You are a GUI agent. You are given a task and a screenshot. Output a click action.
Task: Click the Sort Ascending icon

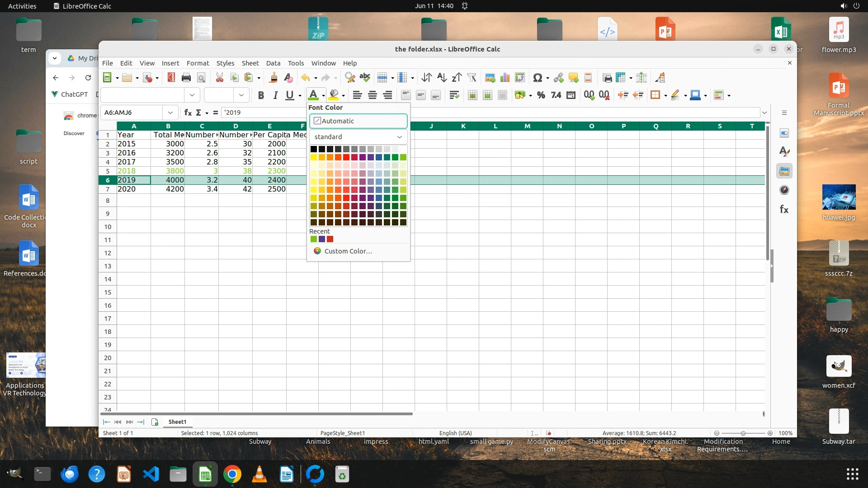[442, 78]
